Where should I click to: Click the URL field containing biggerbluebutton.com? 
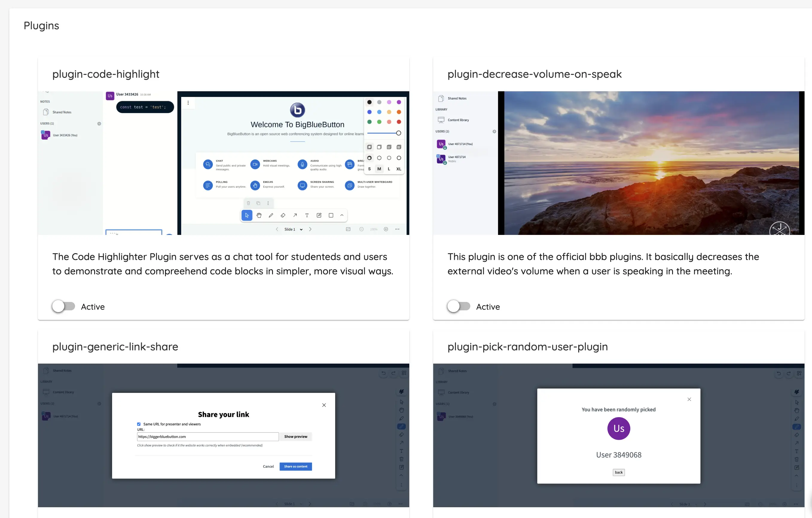tap(207, 436)
